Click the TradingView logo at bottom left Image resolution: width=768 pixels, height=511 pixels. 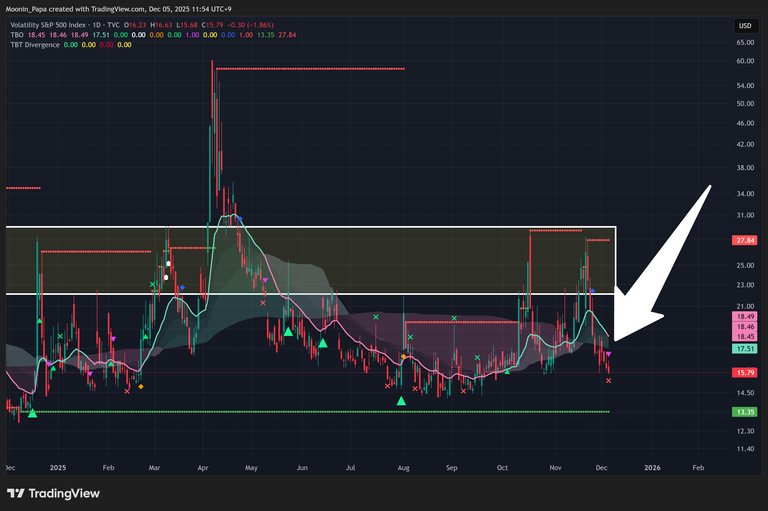point(47,493)
